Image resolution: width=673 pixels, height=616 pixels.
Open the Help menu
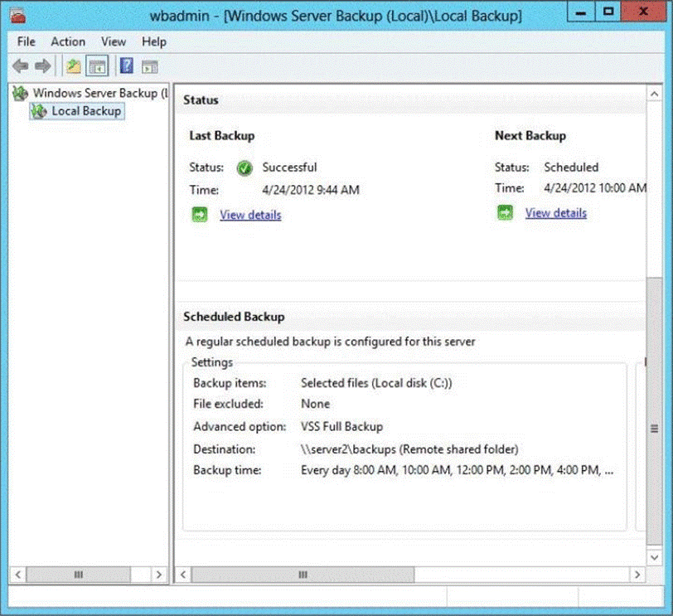(154, 41)
